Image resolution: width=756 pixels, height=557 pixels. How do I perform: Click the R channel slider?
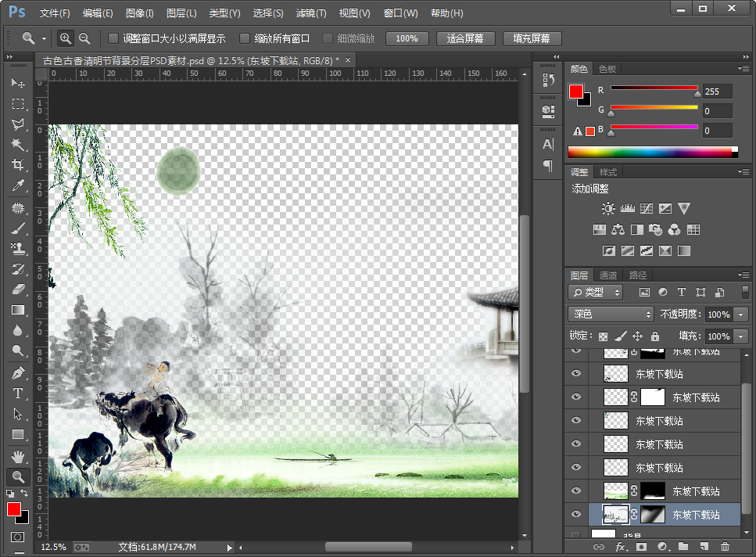click(654, 88)
